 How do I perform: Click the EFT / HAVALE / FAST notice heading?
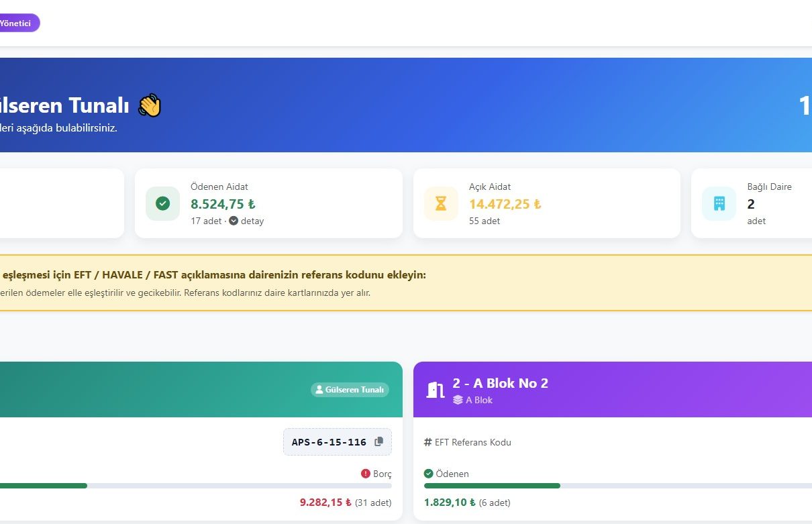pyautogui.click(x=213, y=275)
